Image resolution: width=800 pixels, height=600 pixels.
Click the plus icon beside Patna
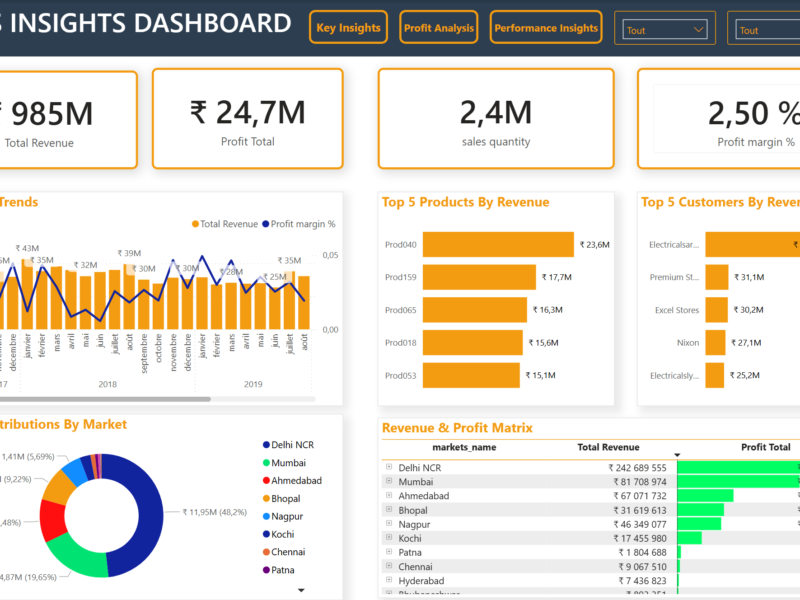click(x=388, y=551)
